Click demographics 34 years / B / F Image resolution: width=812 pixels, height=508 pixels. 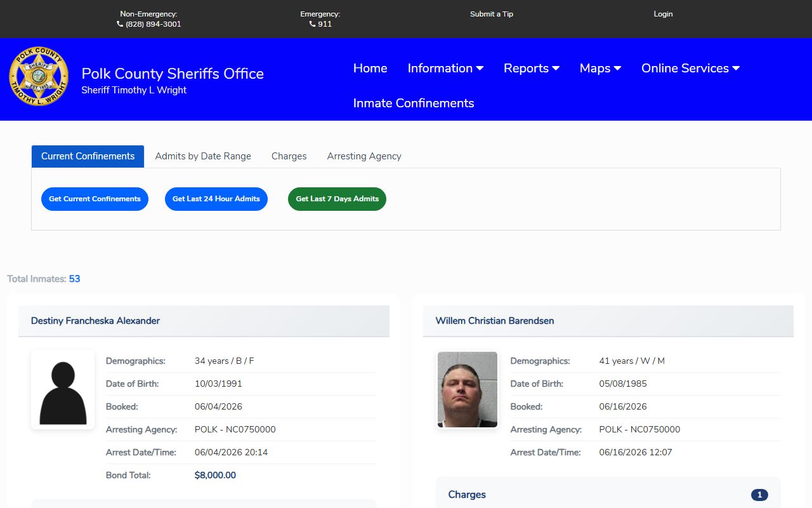[x=224, y=361]
